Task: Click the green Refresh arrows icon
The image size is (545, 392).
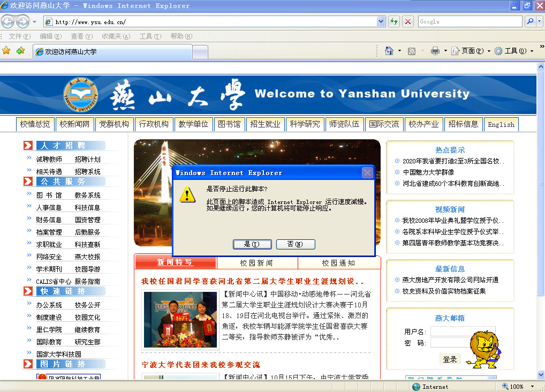Action: click(394, 21)
